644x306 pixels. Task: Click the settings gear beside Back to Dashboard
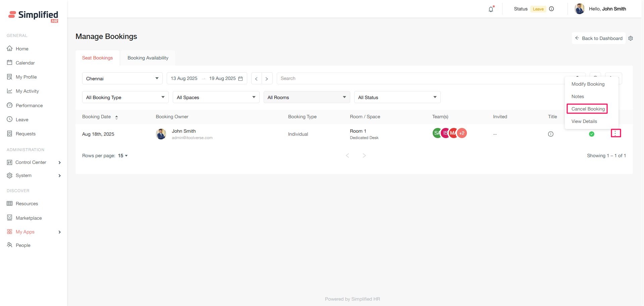631,38
